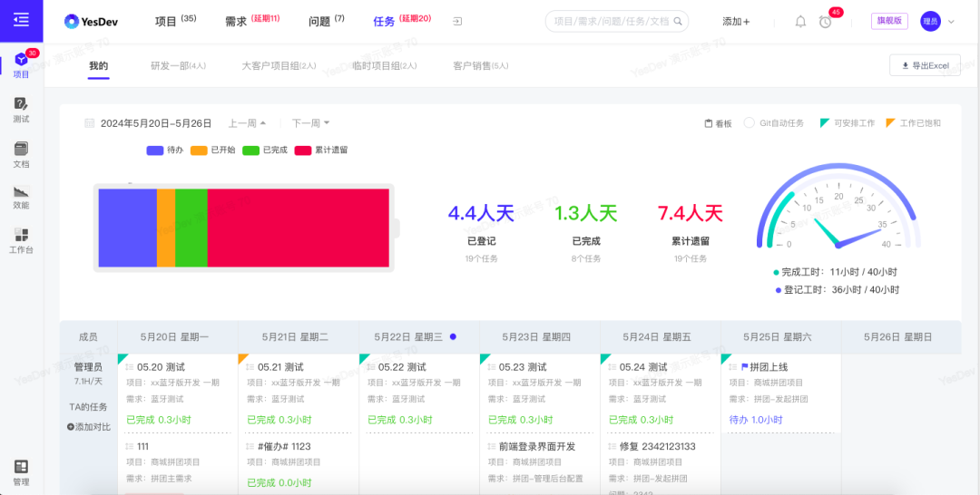Click sort handle of 05.20 测试 task
The height and width of the screenshot is (495, 980).
(x=130, y=367)
